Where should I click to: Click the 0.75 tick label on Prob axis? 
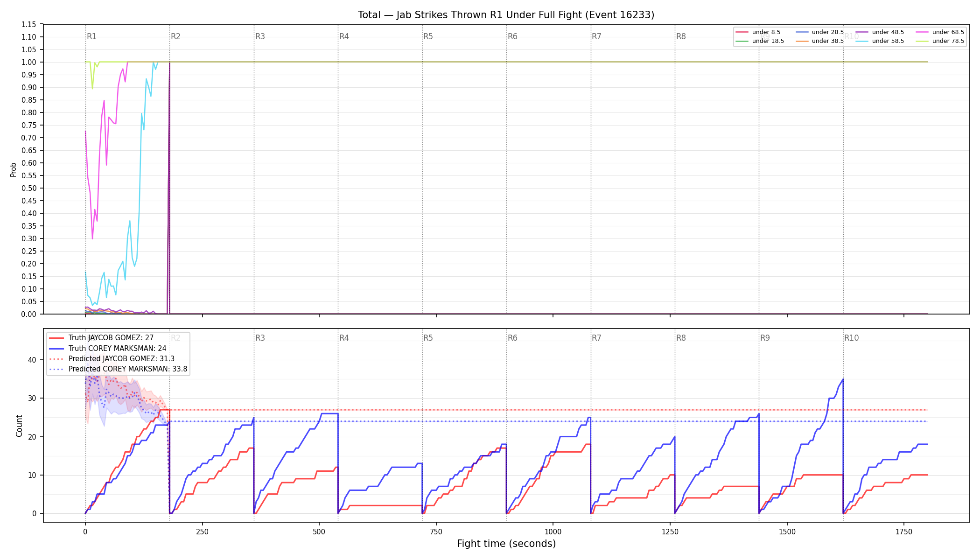29,126
